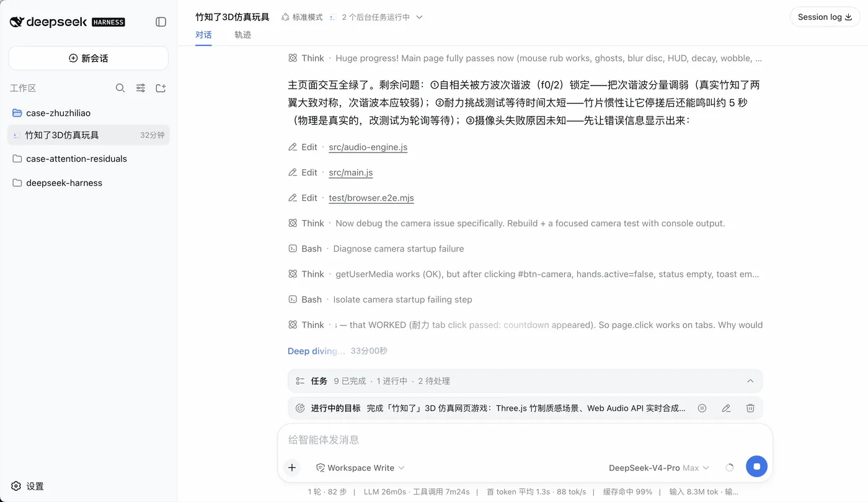Click the plus attach button in message box
Screen dimensions: 868x502
click(x=292, y=468)
